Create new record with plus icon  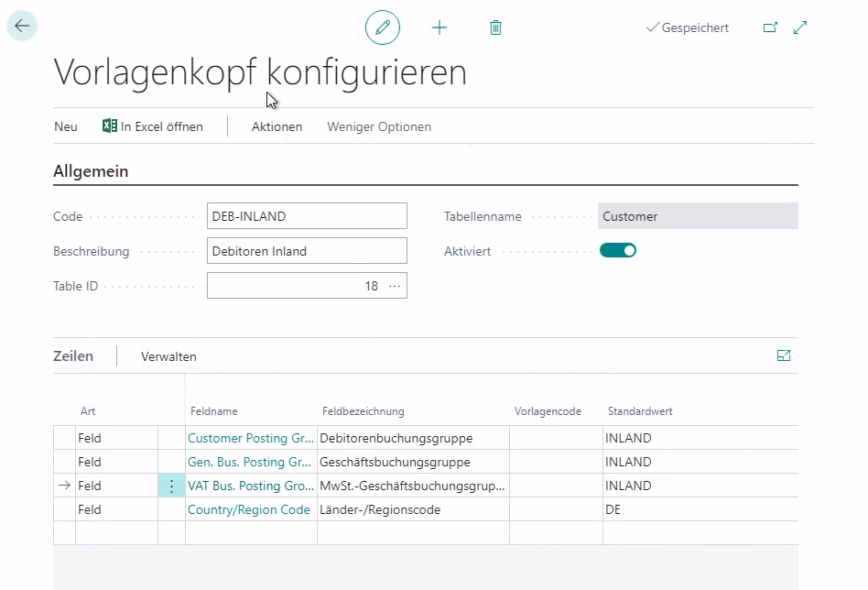click(x=439, y=27)
